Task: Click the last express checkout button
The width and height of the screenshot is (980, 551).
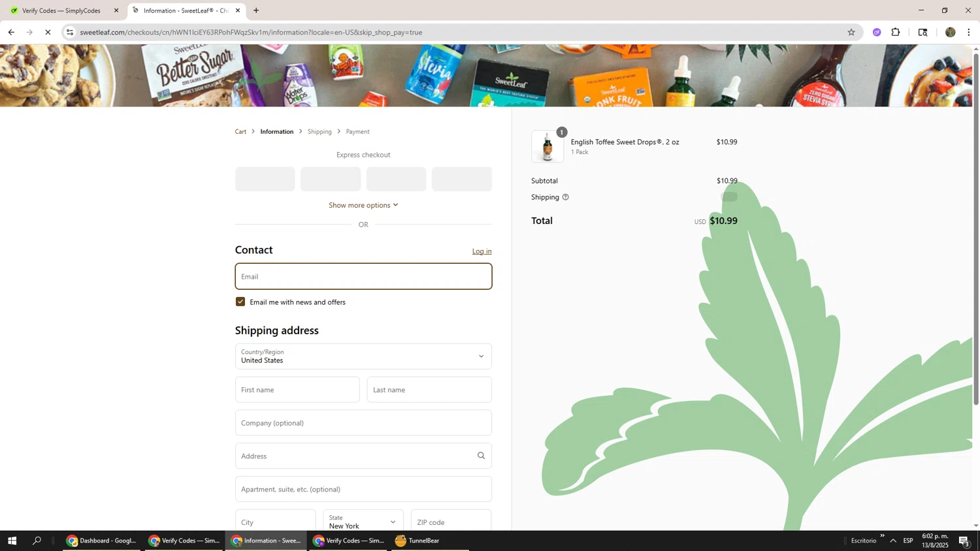Action: [x=462, y=179]
